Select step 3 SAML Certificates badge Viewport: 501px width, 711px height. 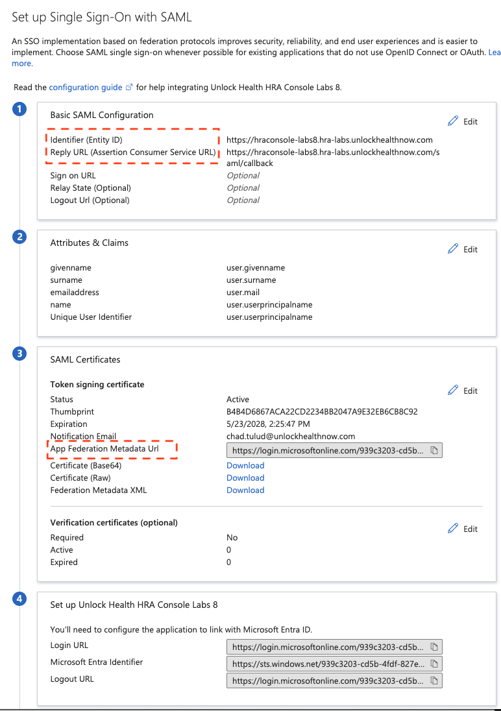click(x=19, y=354)
